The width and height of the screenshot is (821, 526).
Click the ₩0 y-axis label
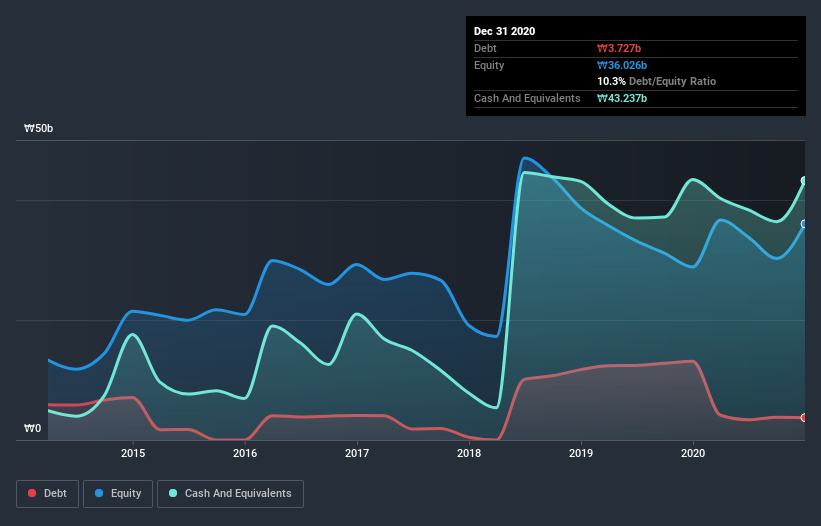pyautogui.click(x=32, y=429)
